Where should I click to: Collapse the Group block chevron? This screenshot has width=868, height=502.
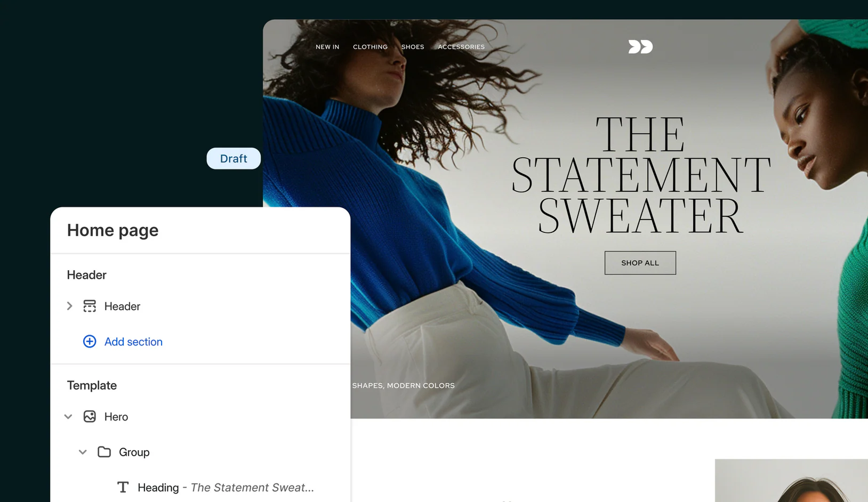pos(83,452)
